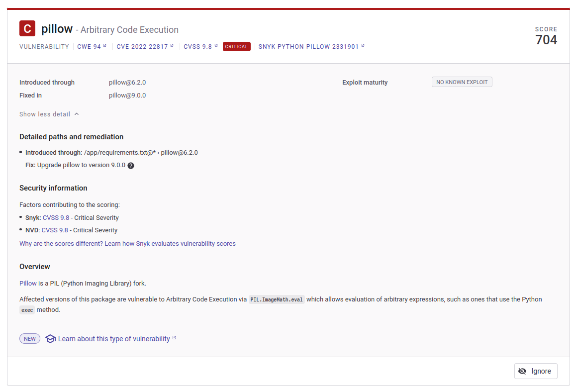The height and width of the screenshot is (392, 575).
Task: Click the question mark help icon near the fix recommendation
Action: coord(130,165)
